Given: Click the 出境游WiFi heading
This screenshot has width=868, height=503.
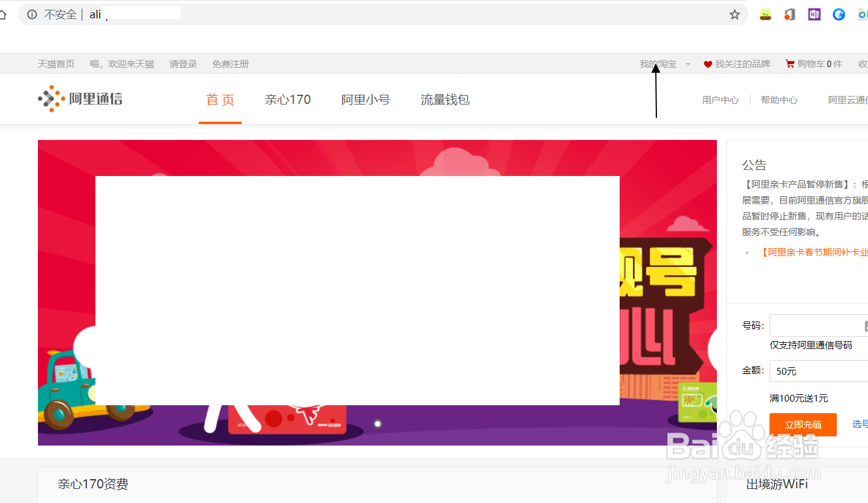Looking at the screenshot, I should coord(777,484).
